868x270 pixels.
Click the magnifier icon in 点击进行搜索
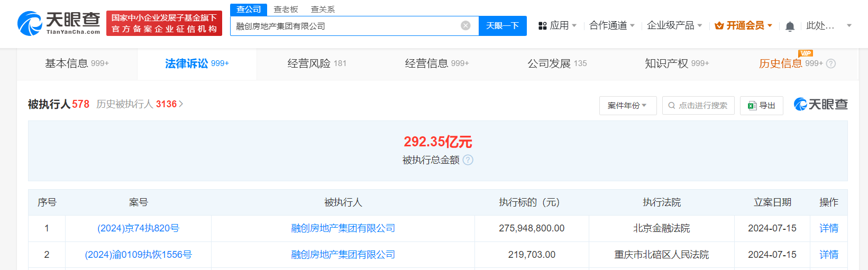tap(672, 106)
